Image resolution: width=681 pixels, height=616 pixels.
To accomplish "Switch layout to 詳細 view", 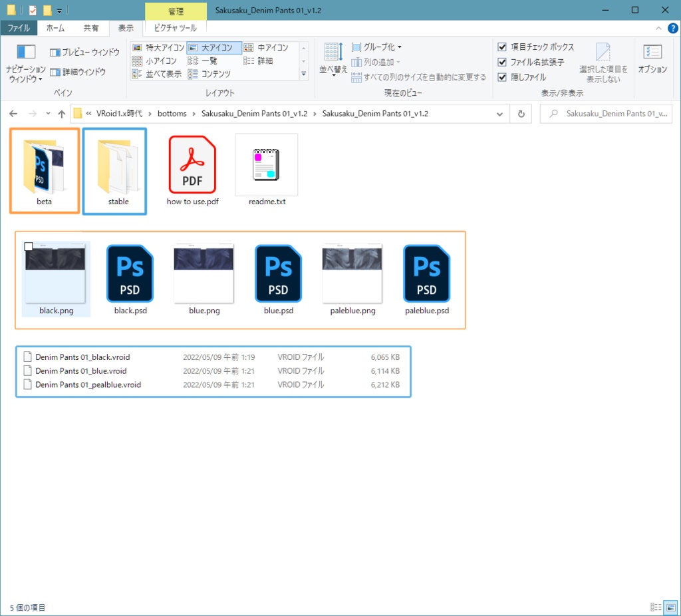I will 258,61.
